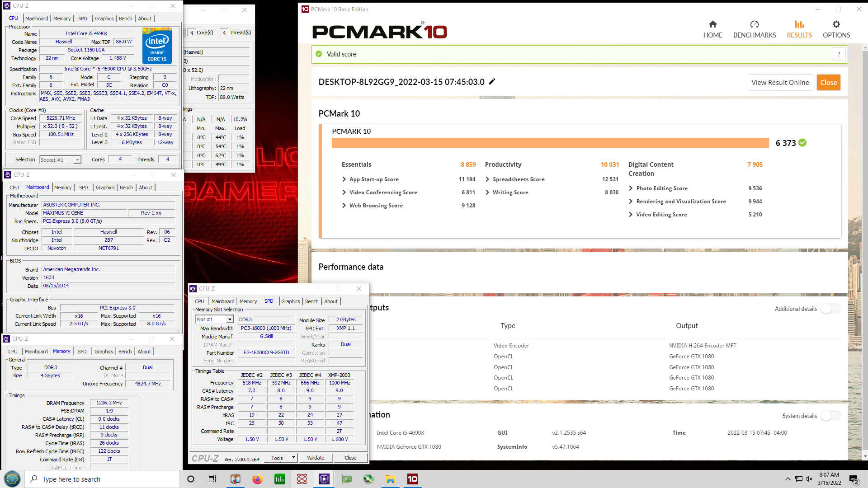This screenshot has height=488, width=868.
Task: Click Close button in CPU-Z SPD window
Action: click(350, 458)
